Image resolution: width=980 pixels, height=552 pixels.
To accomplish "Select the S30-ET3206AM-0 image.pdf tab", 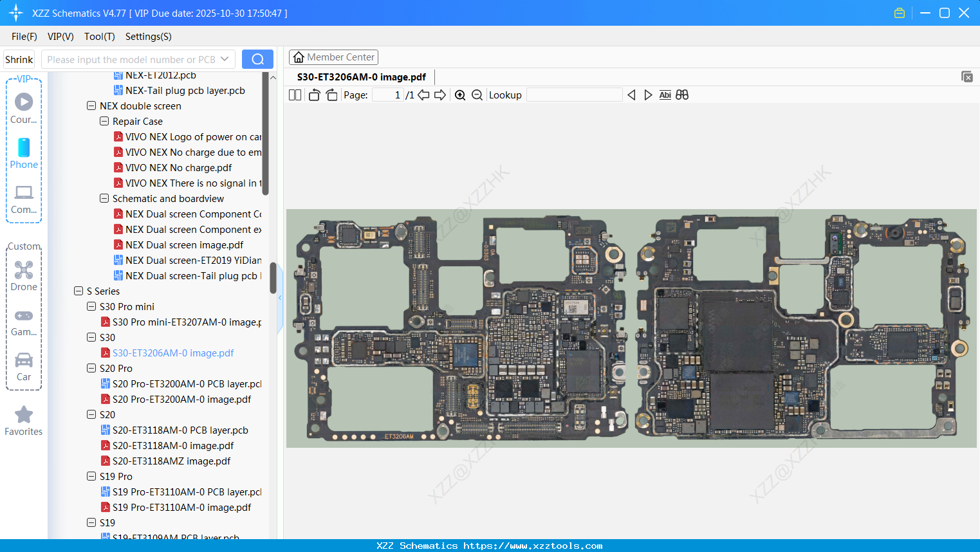I will pos(362,77).
